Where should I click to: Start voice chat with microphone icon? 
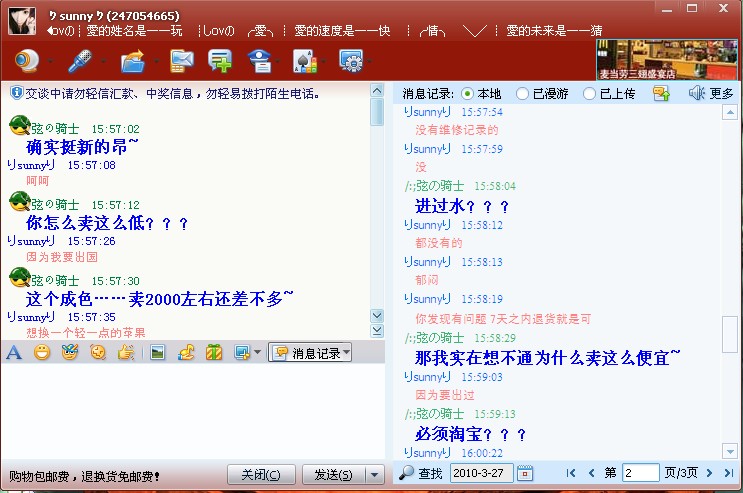pyautogui.click(x=79, y=62)
